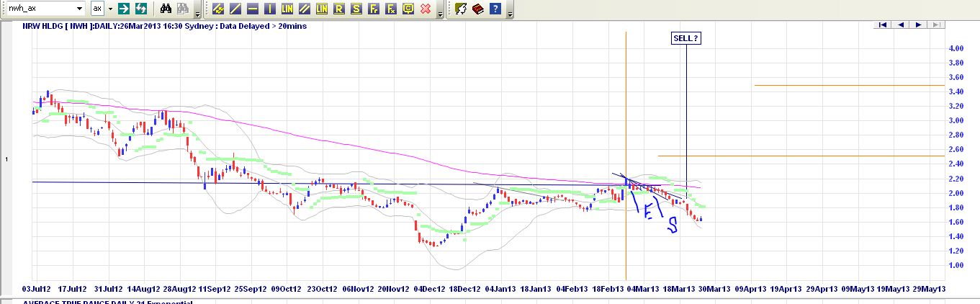Open the red book manual icon
The image size is (980, 304).
click(x=477, y=9)
